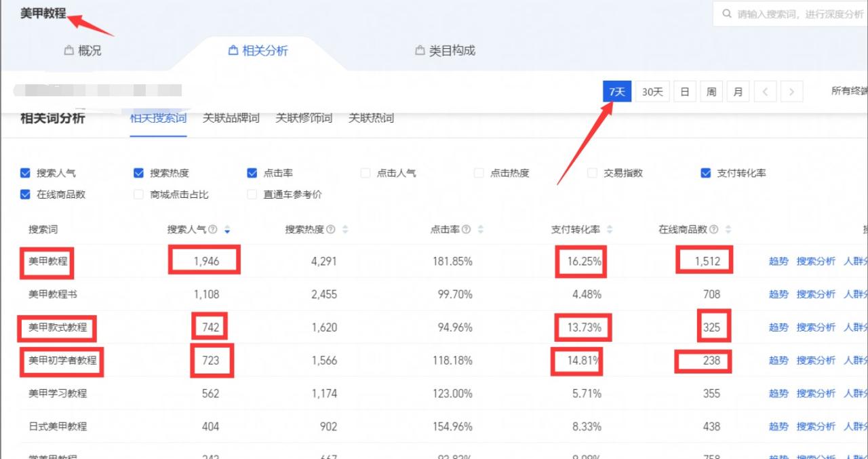The height and width of the screenshot is (459, 868).
Task: Open the 关联品牌词 tab
Action: pyautogui.click(x=231, y=118)
